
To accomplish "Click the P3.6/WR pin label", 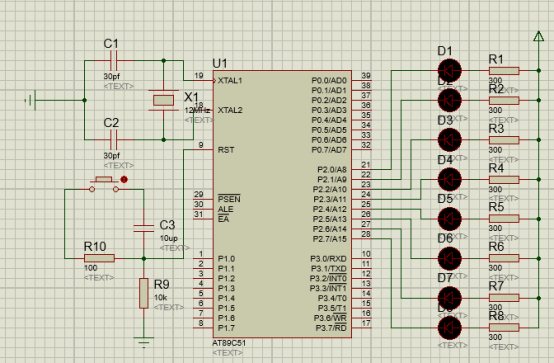I will coord(330,318).
